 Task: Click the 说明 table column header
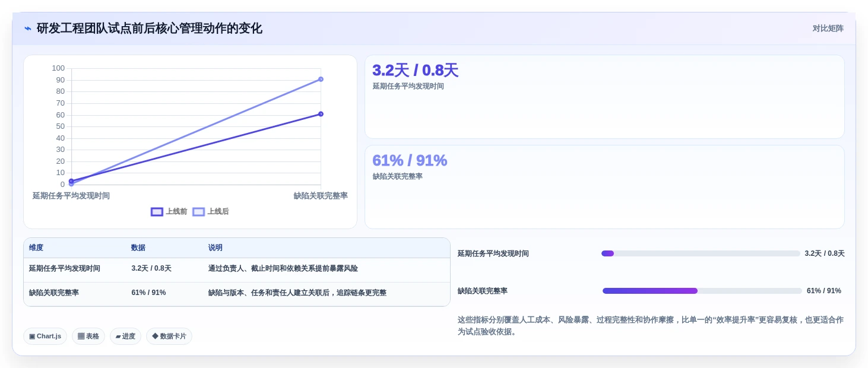pos(216,248)
